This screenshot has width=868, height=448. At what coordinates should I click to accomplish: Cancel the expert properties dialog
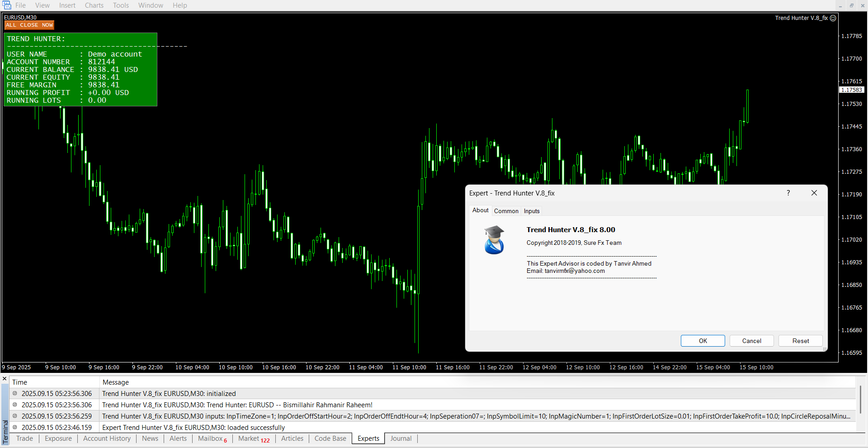751,341
